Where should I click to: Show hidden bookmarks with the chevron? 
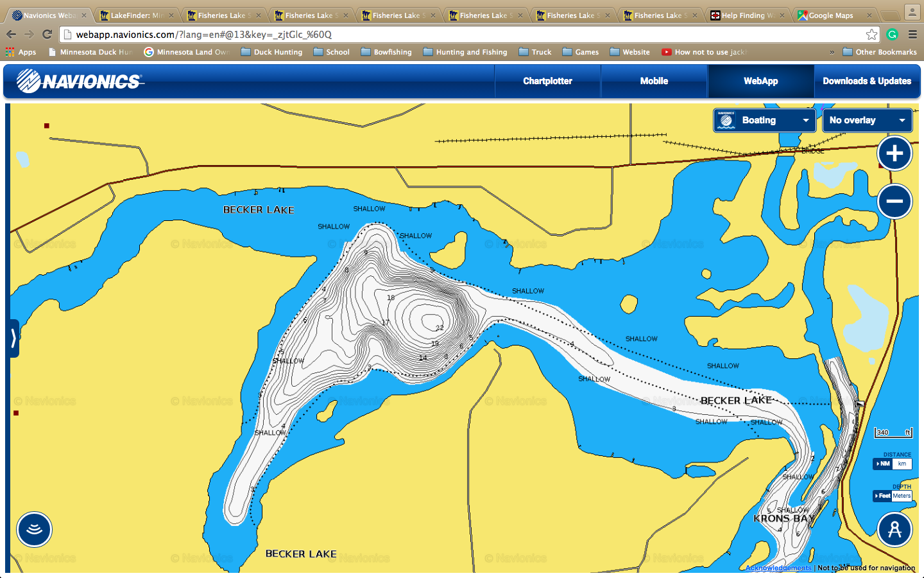tap(832, 52)
